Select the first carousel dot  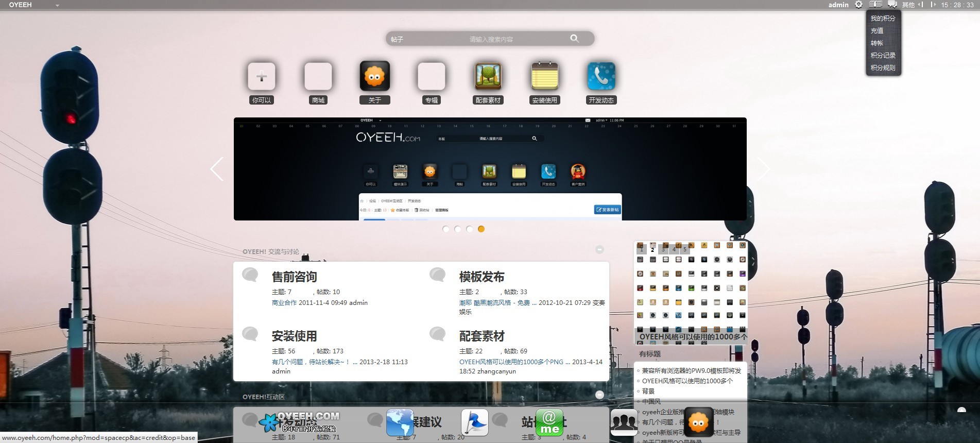coord(446,229)
